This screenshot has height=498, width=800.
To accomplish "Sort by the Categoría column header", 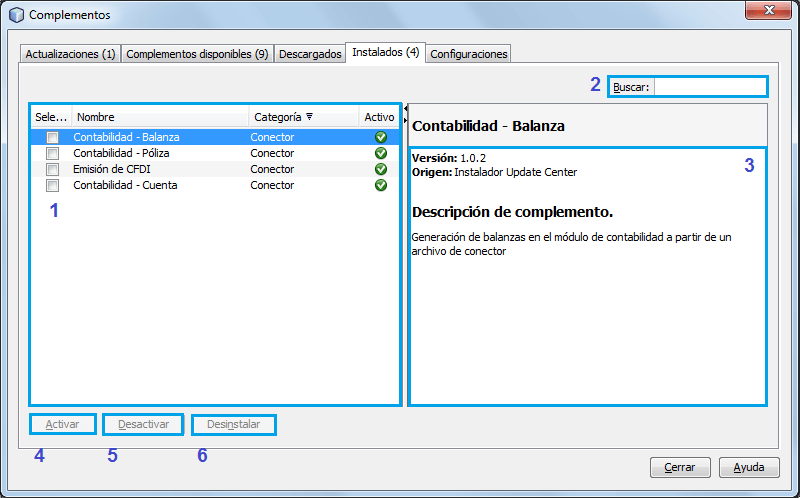I will click(x=283, y=117).
